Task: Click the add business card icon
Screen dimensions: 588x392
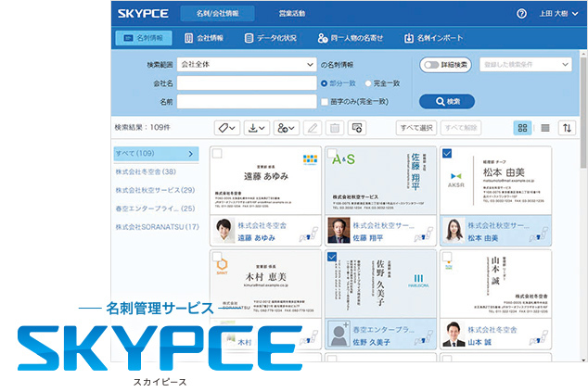Action: pyautogui.click(x=357, y=128)
